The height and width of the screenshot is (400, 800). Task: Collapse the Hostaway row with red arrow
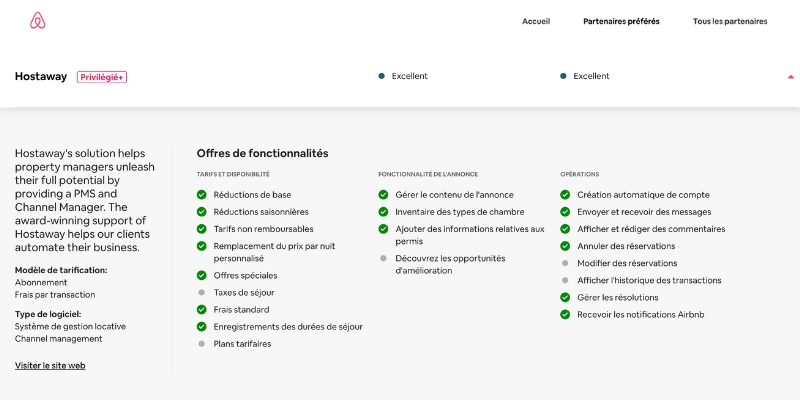point(790,77)
